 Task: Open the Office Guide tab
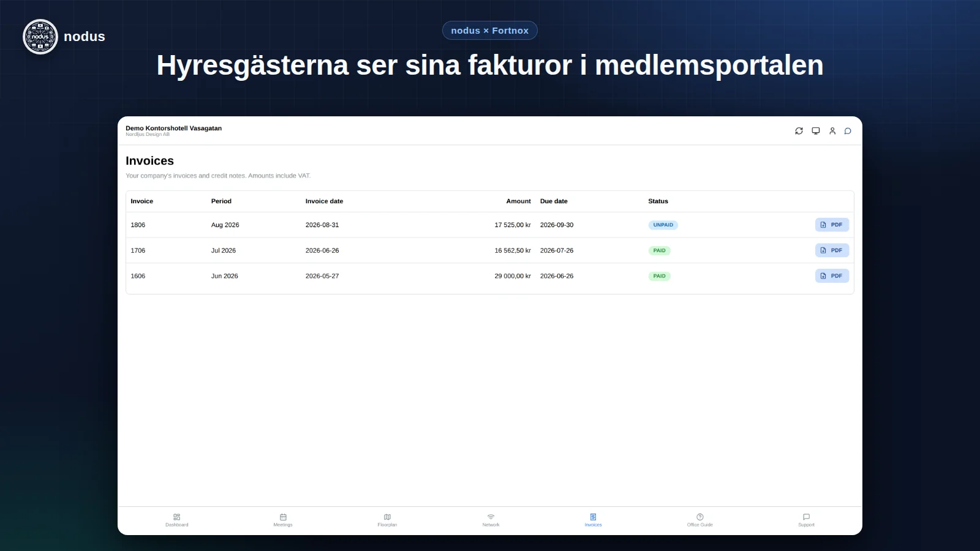point(700,520)
